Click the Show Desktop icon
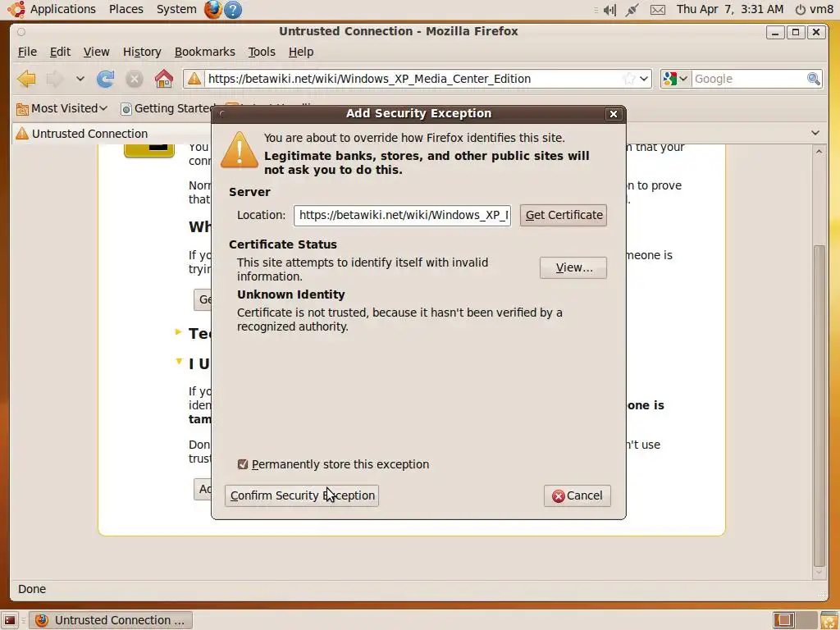The width and height of the screenshot is (840, 630). [10, 620]
